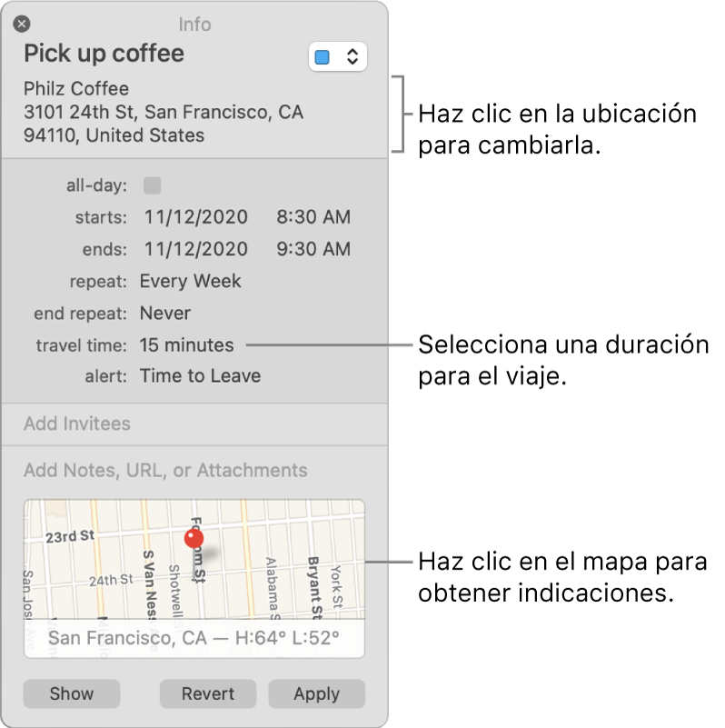Toggle the all-day checkbox
The height and width of the screenshot is (728, 725).
(153, 185)
